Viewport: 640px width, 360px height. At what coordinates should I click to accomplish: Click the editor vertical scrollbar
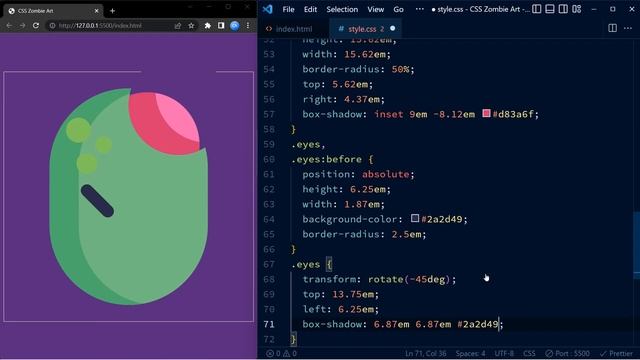click(636, 245)
